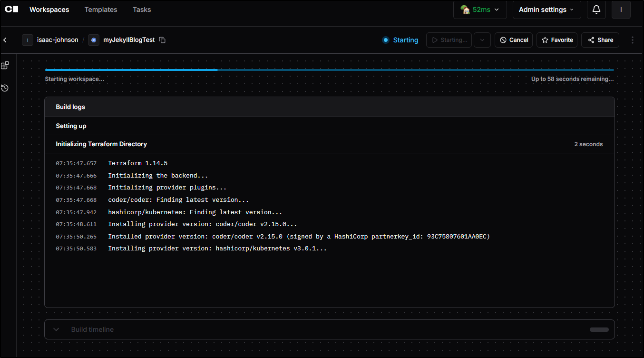Share the workspace

click(x=600, y=40)
